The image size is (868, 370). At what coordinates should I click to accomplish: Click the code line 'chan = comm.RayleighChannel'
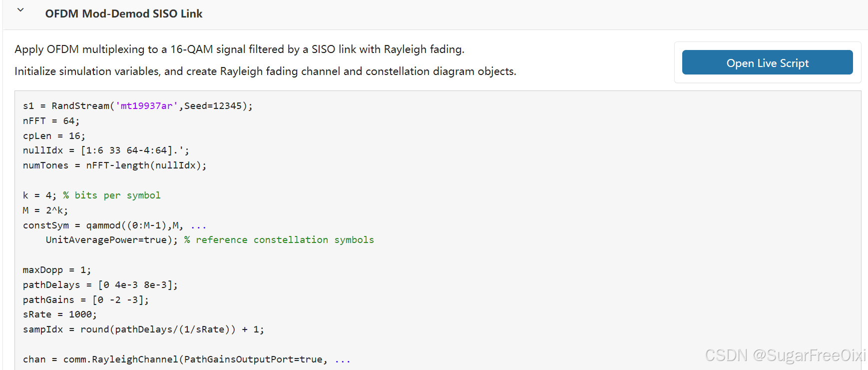click(x=187, y=359)
